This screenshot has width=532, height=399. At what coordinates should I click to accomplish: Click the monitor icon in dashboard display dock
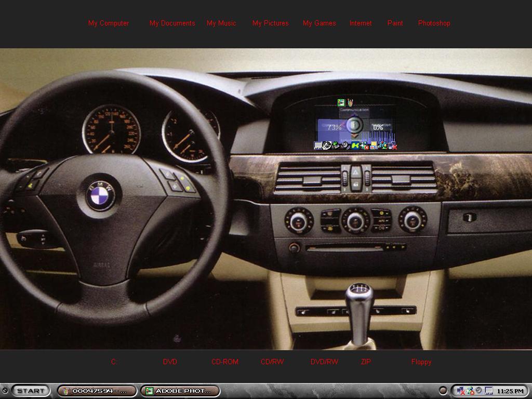coord(318,145)
